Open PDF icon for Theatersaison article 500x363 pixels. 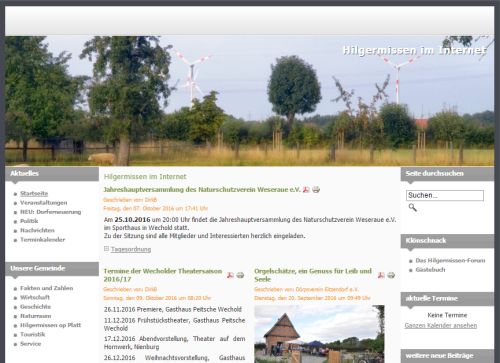pyautogui.click(x=230, y=275)
